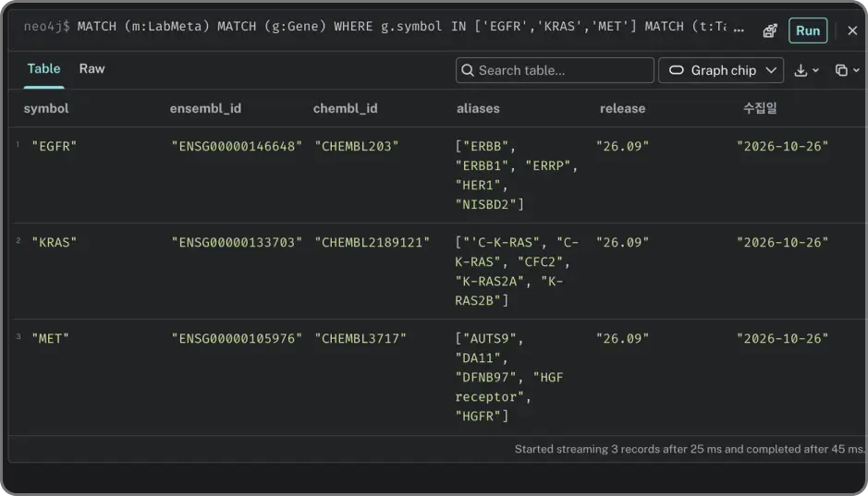Click the release column header

coord(622,108)
